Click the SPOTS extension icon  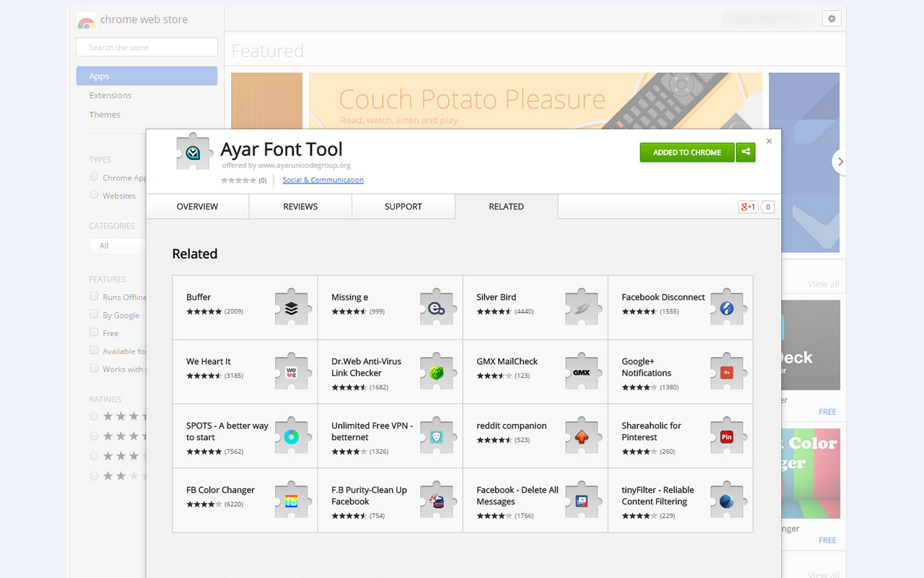coord(292,436)
